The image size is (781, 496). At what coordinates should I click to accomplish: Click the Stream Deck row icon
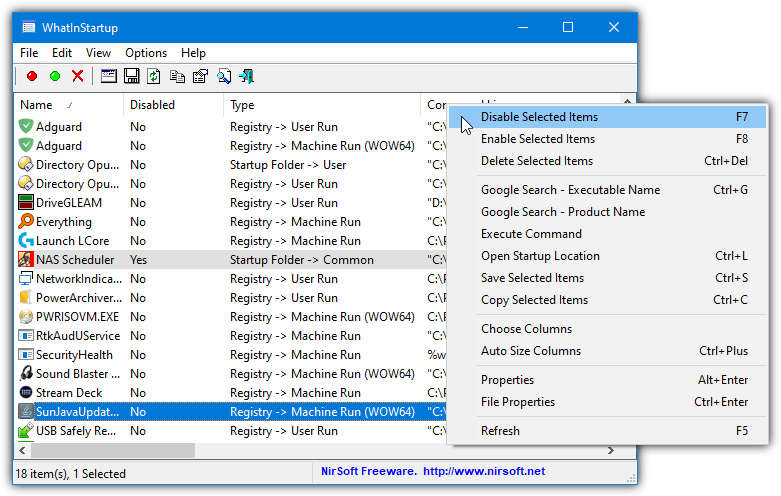coord(25,392)
